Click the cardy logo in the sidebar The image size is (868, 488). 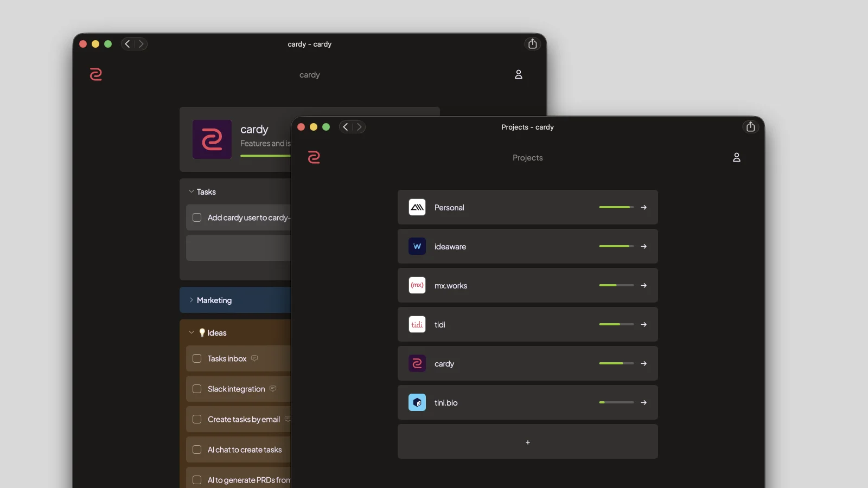(314, 158)
